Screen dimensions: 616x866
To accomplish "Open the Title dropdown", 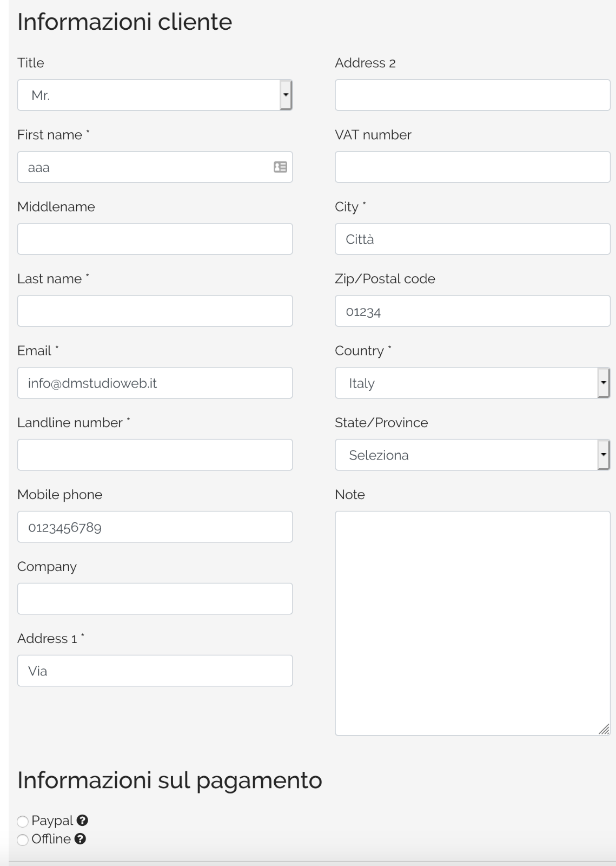I will pos(155,95).
